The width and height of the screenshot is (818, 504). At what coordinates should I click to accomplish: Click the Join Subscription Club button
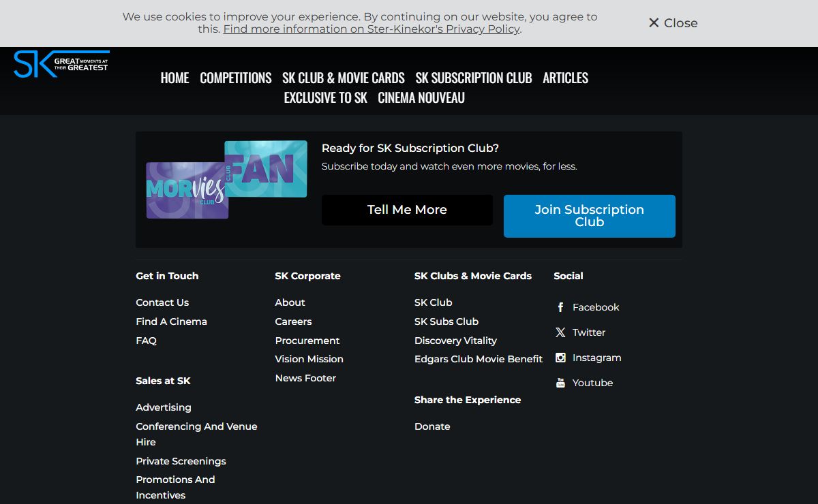coord(590,216)
